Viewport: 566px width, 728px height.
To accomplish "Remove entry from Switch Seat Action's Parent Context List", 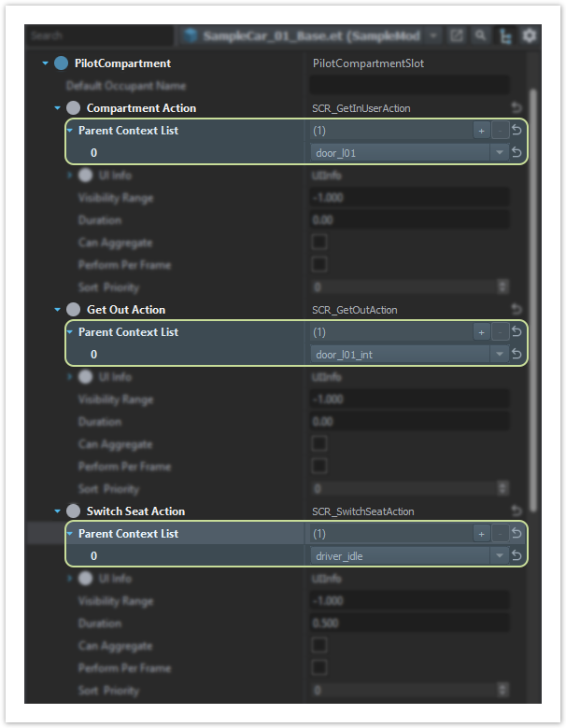I will [x=500, y=534].
